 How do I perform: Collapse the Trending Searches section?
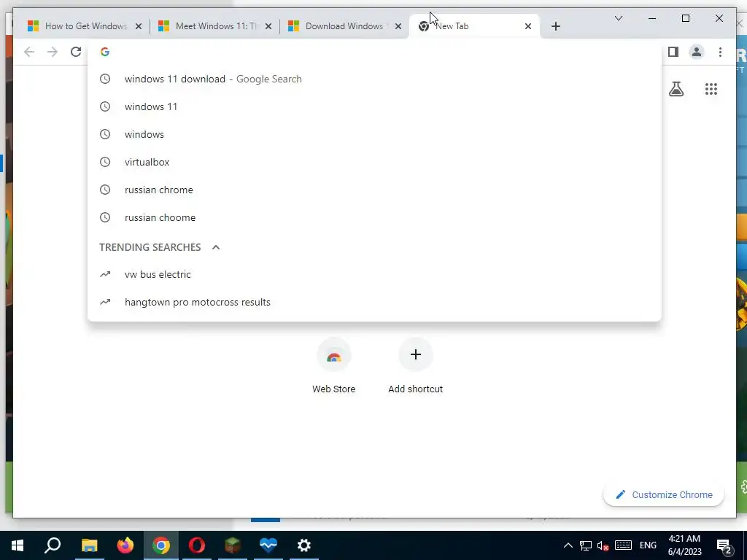click(x=216, y=247)
